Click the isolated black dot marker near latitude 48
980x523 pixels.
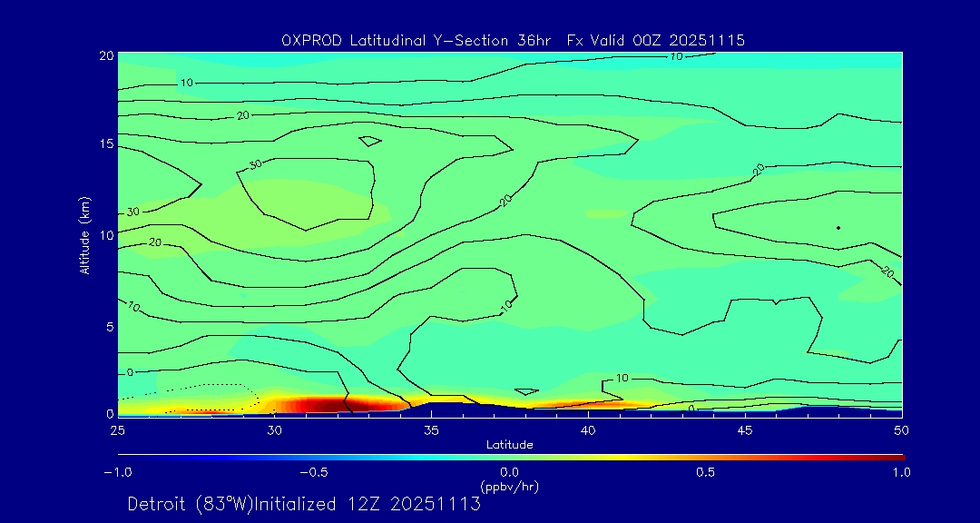[x=838, y=228]
